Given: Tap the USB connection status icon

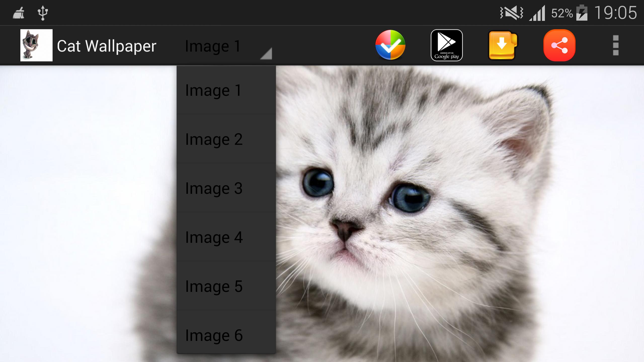Looking at the screenshot, I should pyautogui.click(x=43, y=13).
